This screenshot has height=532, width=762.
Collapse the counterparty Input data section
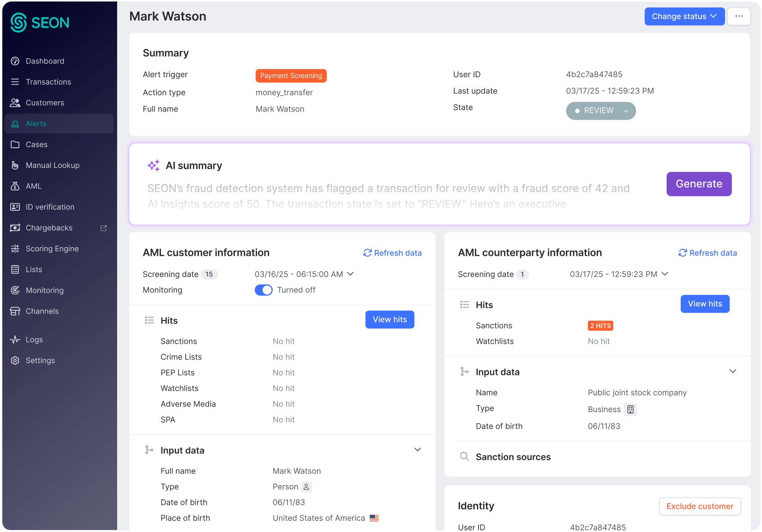coord(732,371)
